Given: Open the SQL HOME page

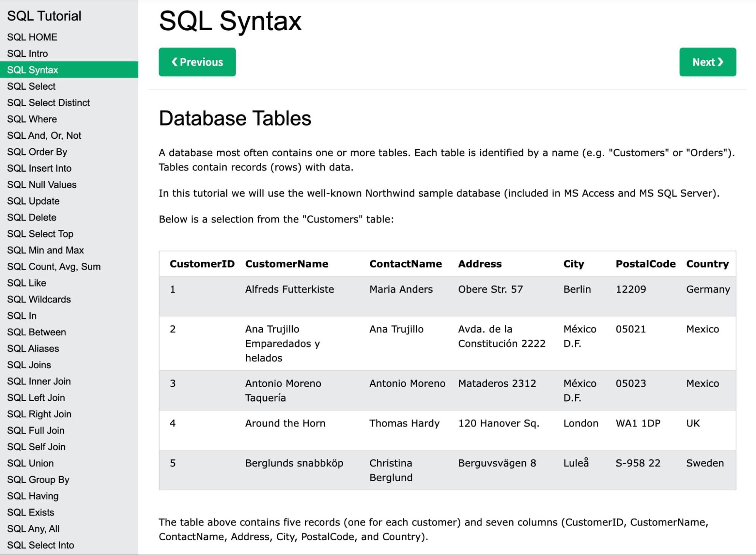Looking at the screenshot, I should coord(33,37).
